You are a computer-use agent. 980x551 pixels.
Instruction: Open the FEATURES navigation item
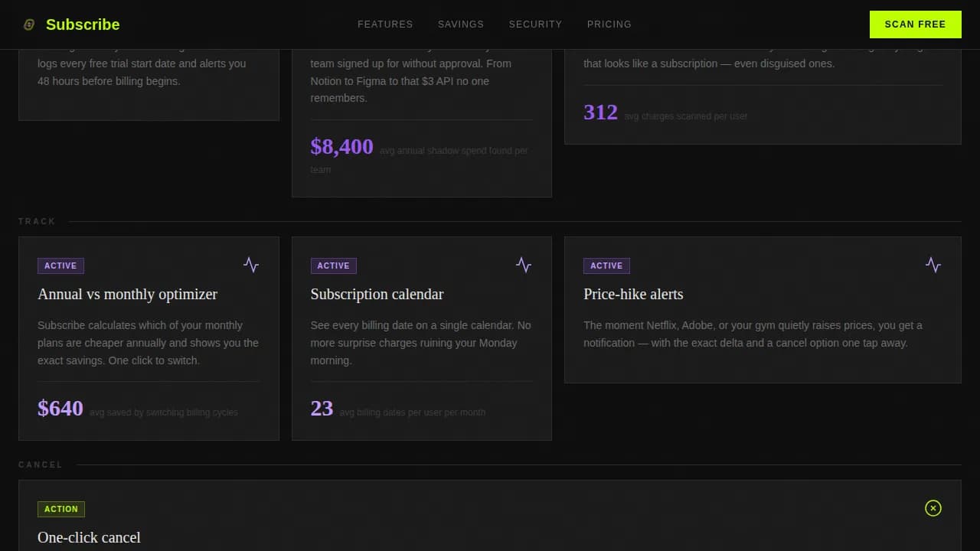pos(385,24)
